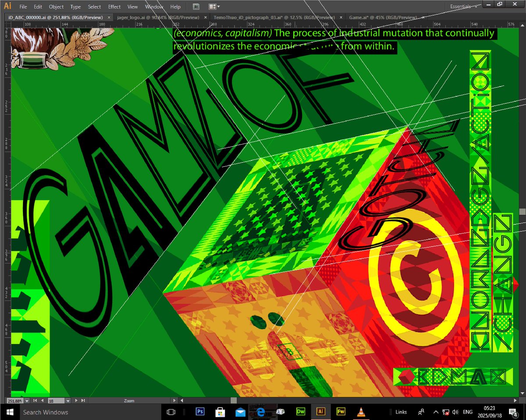The height and width of the screenshot is (420, 526).
Task: Open the Windows Start menu
Action: 10,412
